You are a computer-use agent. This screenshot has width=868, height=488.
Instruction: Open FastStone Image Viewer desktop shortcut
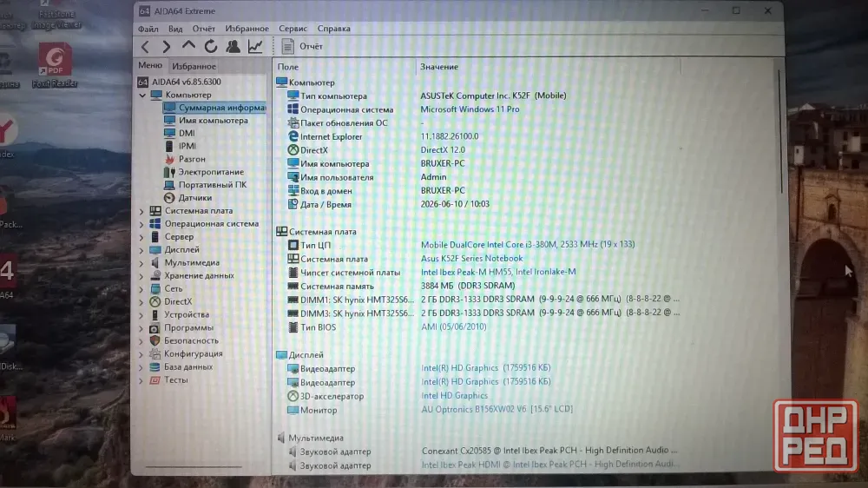pyautogui.click(x=56, y=15)
